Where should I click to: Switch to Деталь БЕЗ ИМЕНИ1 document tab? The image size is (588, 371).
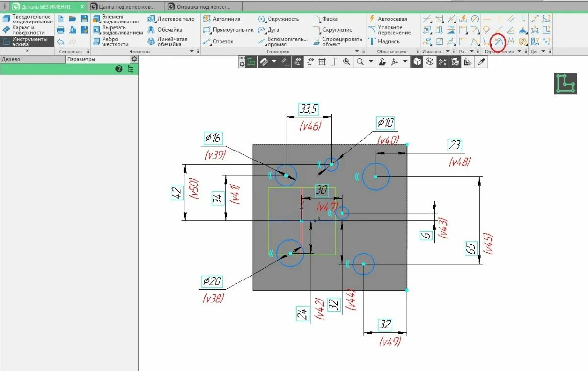pos(48,7)
